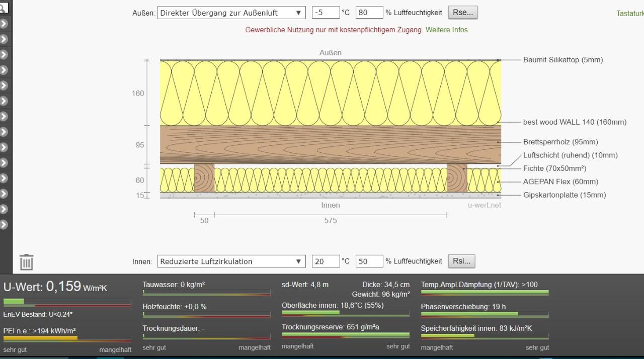Select the Baumit Silikattop (5mm) layer label
The image size is (644, 359).
coord(563,60)
